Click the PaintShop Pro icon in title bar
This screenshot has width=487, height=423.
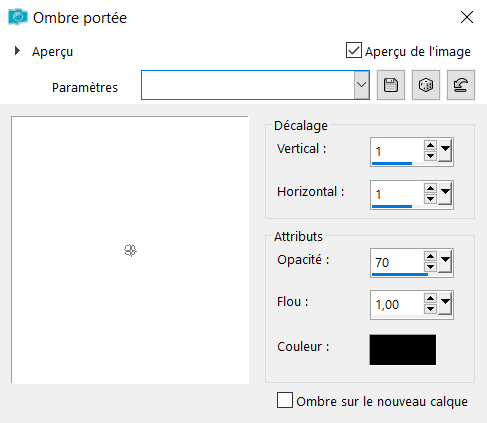(x=18, y=17)
